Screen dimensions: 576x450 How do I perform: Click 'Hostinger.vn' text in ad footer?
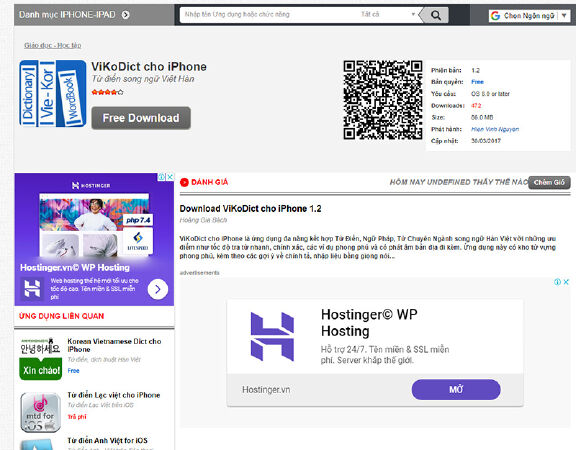(266, 390)
